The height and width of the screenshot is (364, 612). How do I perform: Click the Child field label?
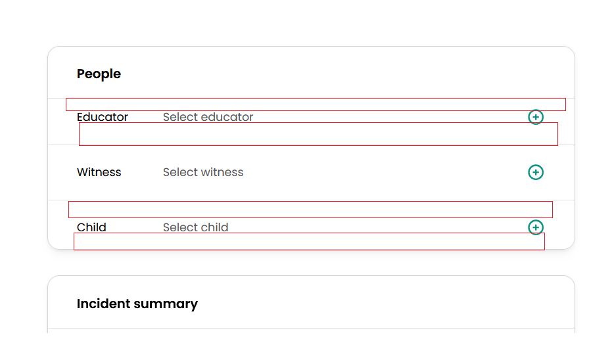coord(91,227)
